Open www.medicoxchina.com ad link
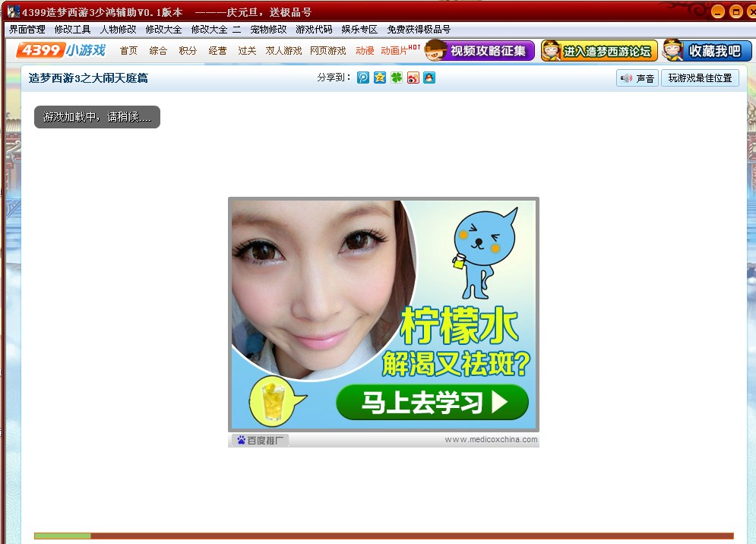756x544 pixels. pos(491,439)
